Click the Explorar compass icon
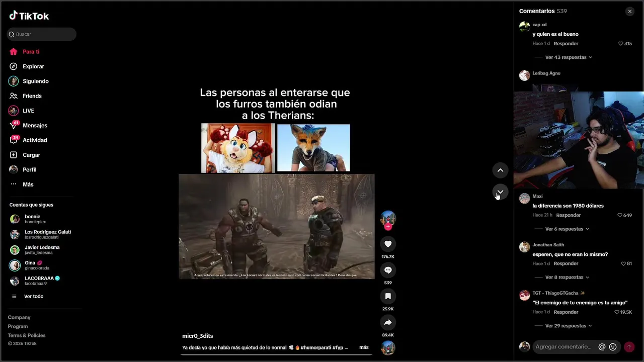The width and height of the screenshot is (644, 362). (14, 66)
